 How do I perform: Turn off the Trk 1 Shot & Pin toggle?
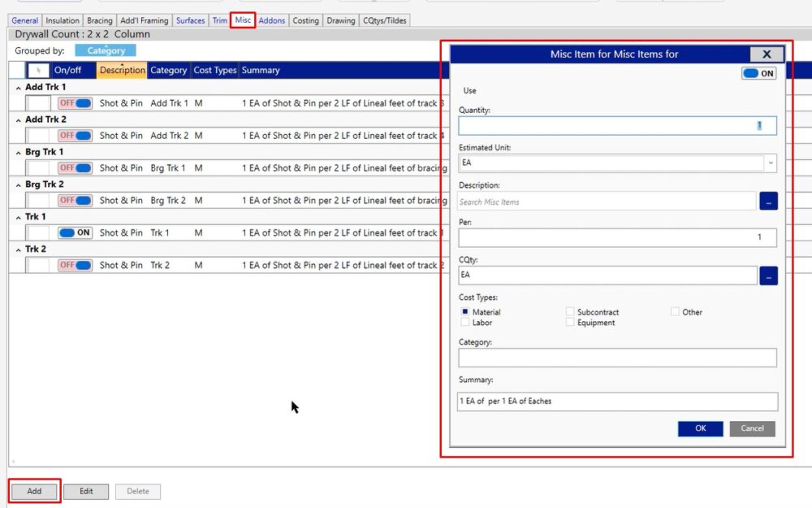coord(75,232)
